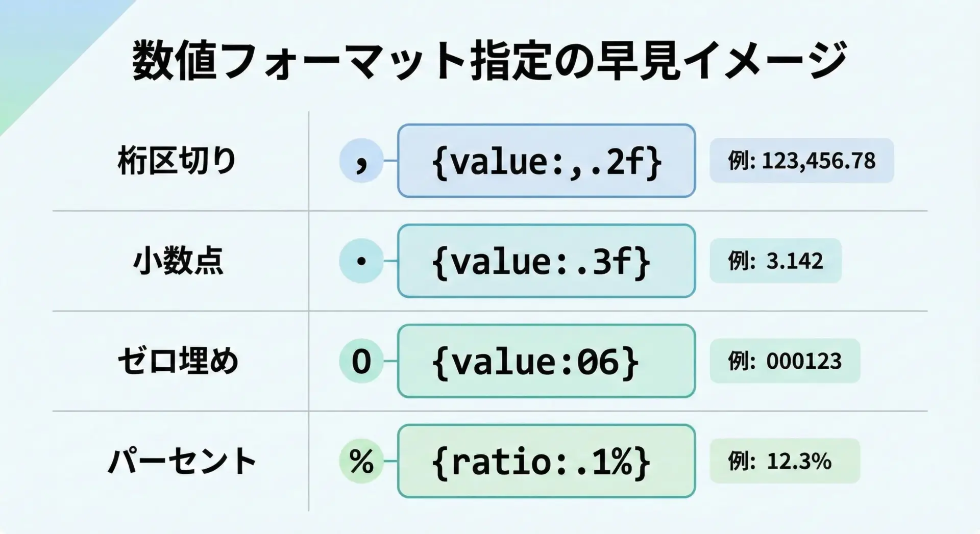The height and width of the screenshot is (534, 980).
Task: Click the decimal dot circle icon
Action: (361, 261)
